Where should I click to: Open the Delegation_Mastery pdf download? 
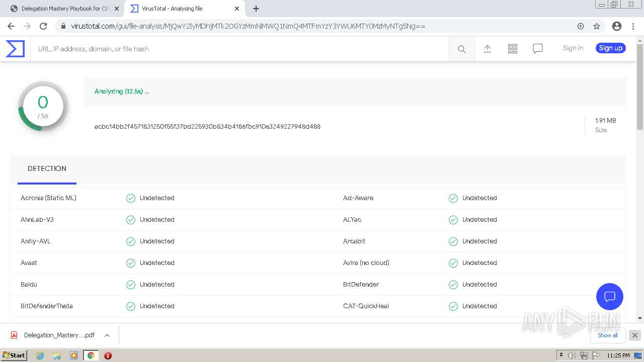click(59, 335)
